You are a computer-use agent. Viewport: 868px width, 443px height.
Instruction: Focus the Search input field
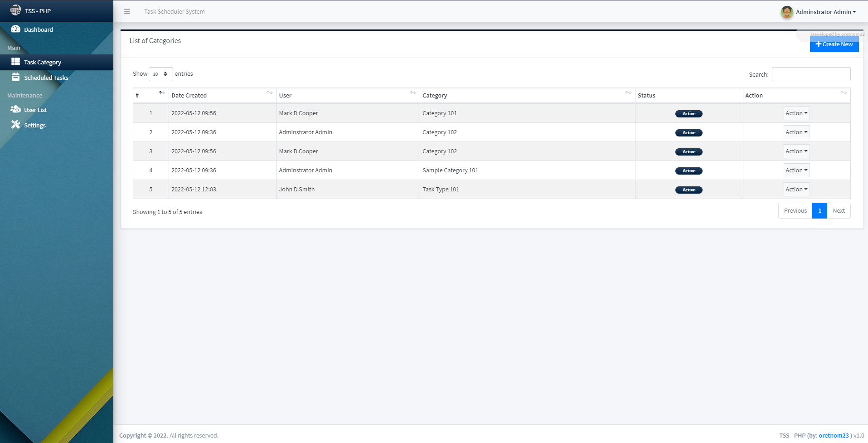point(811,74)
